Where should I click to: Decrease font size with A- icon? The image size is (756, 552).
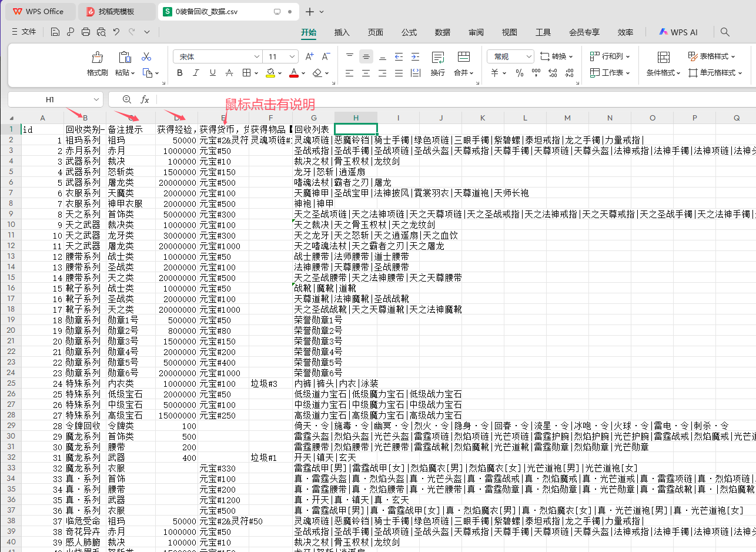326,56
